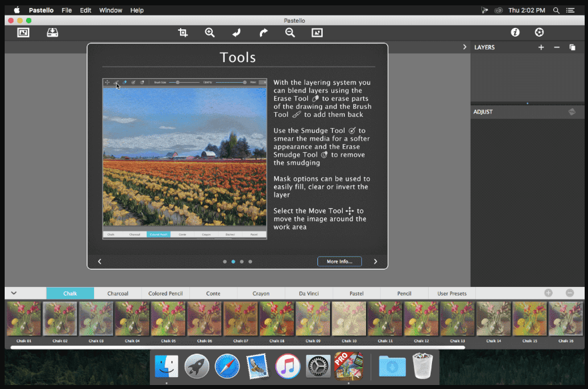This screenshot has width=588, height=389.
Task: Switch to the Pencil tab
Action: 404,294
